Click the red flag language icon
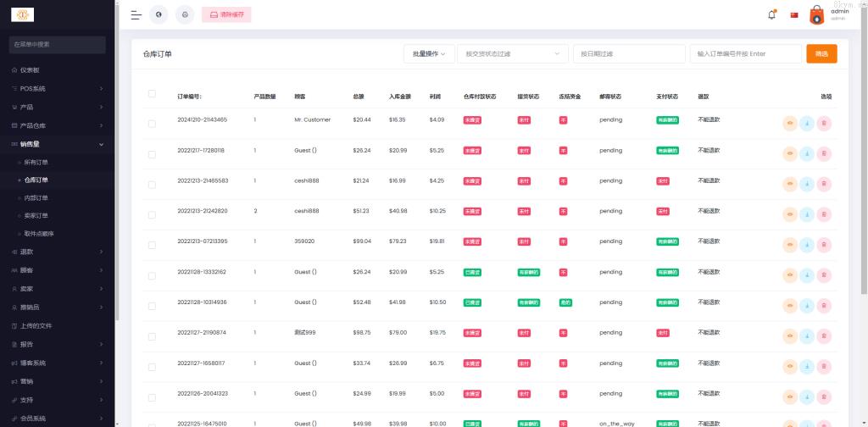 794,15
